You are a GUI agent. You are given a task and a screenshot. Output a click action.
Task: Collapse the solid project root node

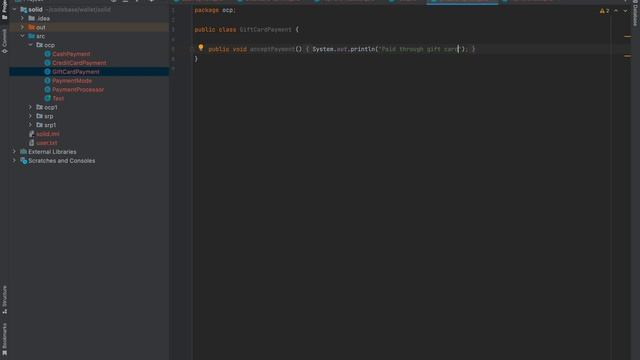[14, 9]
